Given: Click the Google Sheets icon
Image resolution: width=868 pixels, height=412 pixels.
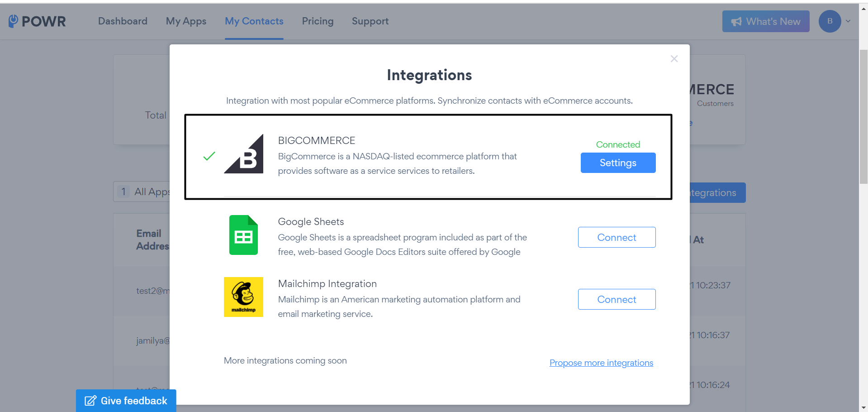Looking at the screenshot, I should (x=243, y=235).
